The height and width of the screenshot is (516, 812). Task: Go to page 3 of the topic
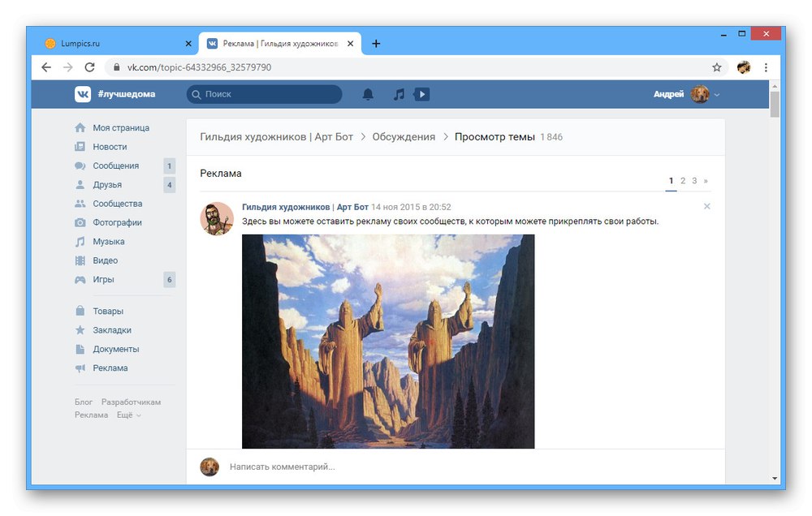694,181
